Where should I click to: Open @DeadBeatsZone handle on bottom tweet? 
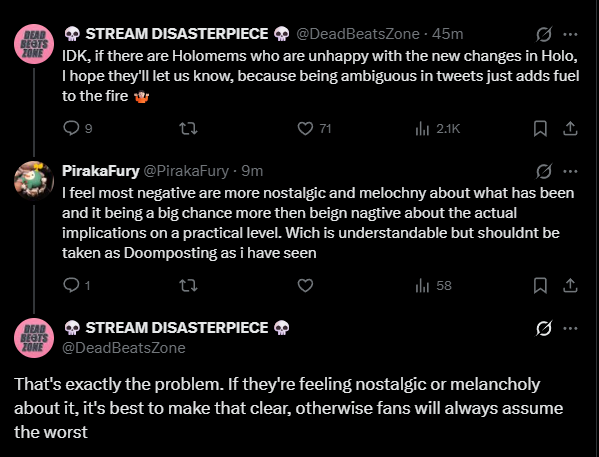tap(124, 348)
